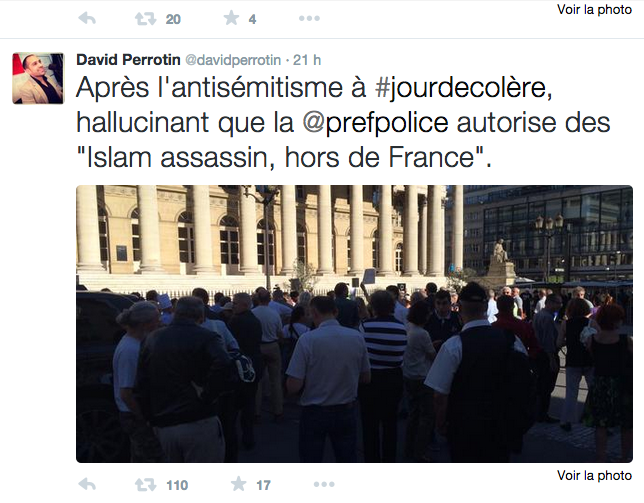The height and width of the screenshot is (503, 644).
Task: Favorite the upper tweet with 4 stars
Action: coord(231,18)
